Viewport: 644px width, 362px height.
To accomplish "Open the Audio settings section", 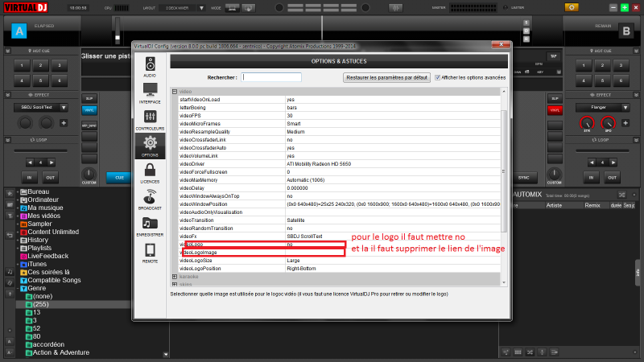I will tap(150, 67).
